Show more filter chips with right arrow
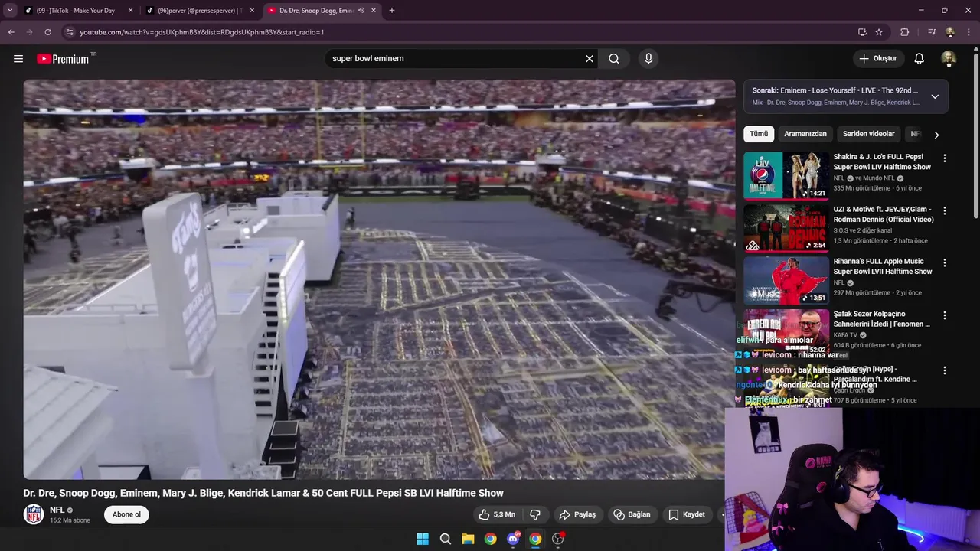Screen dimensions: 980x551 [936, 135]
